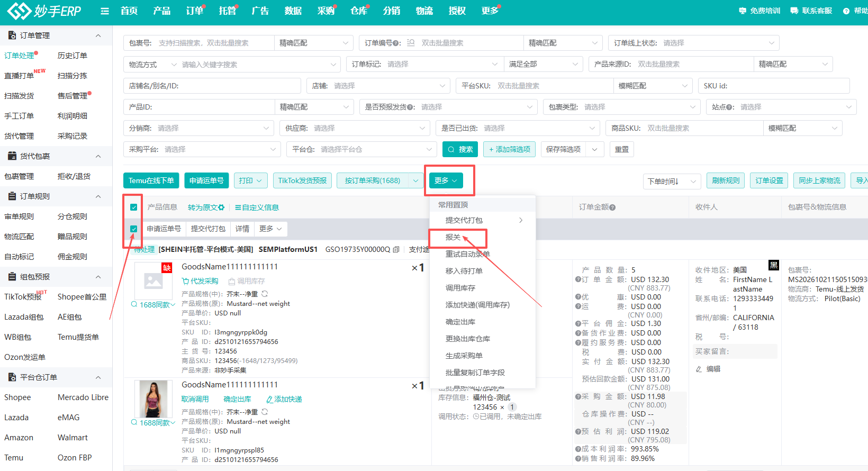The height and width of the screenshot is (471, 868).
Task: Click the refresh icon beside 芥末--净重 spec
Action: pos(265,294)
